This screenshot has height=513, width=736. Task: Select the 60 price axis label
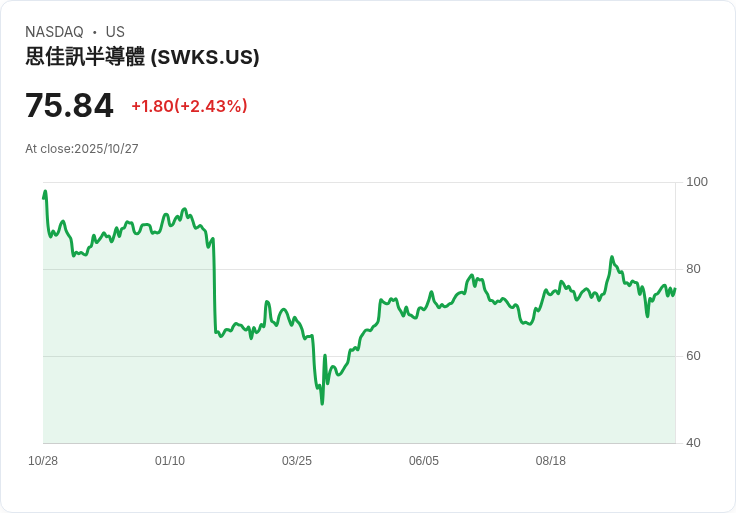[694, 356]
